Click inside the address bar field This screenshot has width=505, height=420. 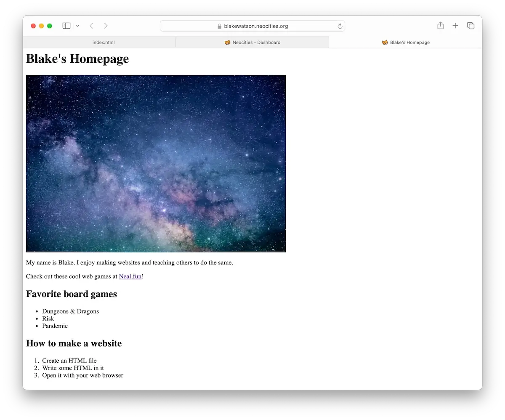pyautogui.click(x=274, y=26)
